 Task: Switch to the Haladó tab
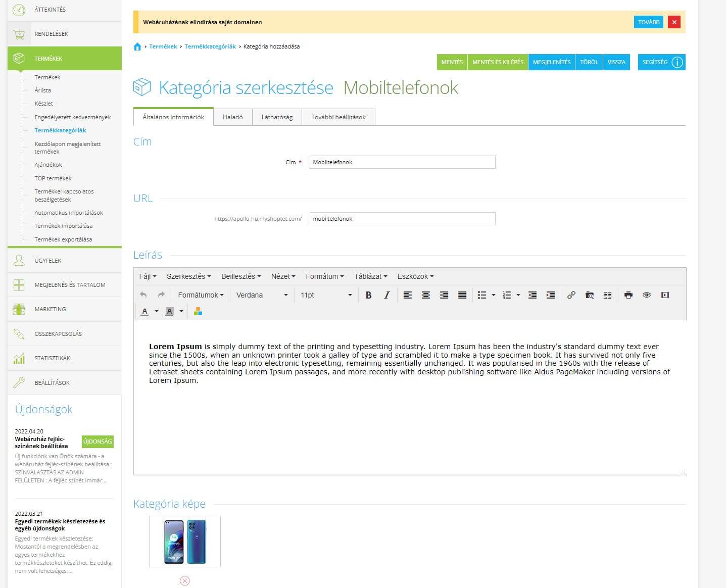pyautogui.click(x=233, y=117)
